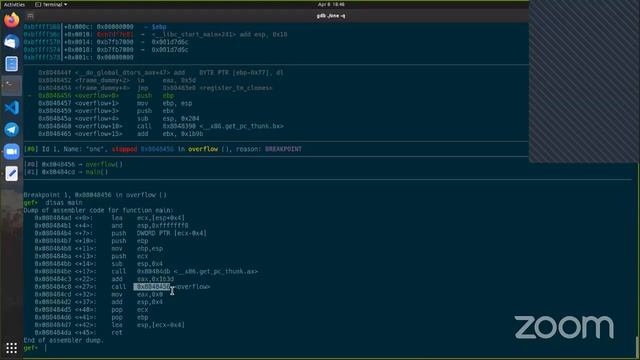
Task: Click main <+4> and esp,0xfffffff0 line
Action: [x=111, y=226]
